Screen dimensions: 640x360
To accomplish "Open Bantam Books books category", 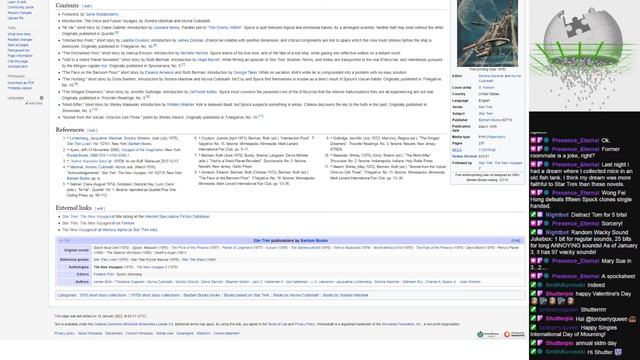I will pos(202,295).
